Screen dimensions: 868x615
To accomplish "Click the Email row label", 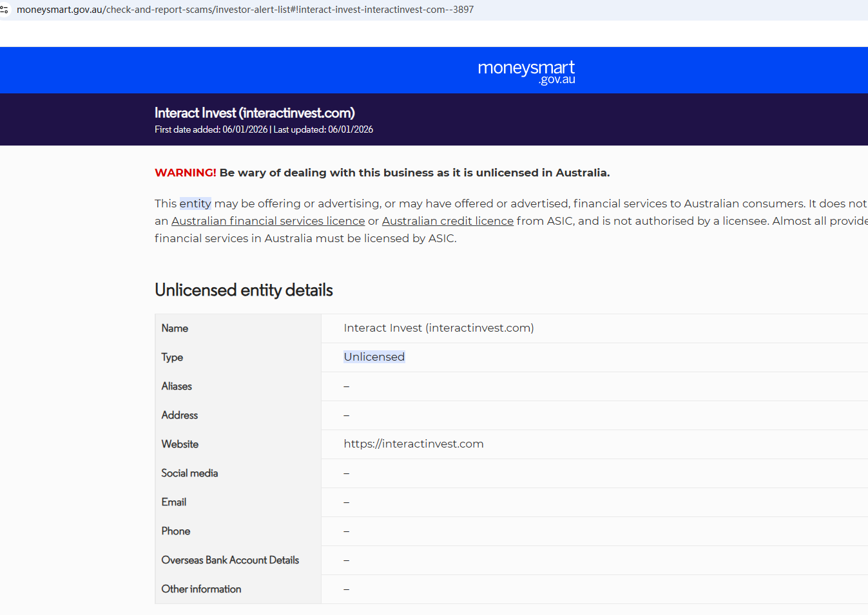I will [174, 502].
